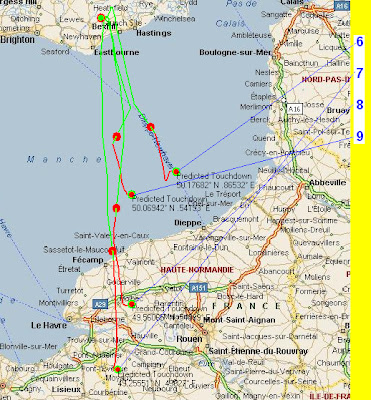Viewport: 371px width, 400px height.
Task: Click the launch marker near Bexhill
Action: [101, 17]
